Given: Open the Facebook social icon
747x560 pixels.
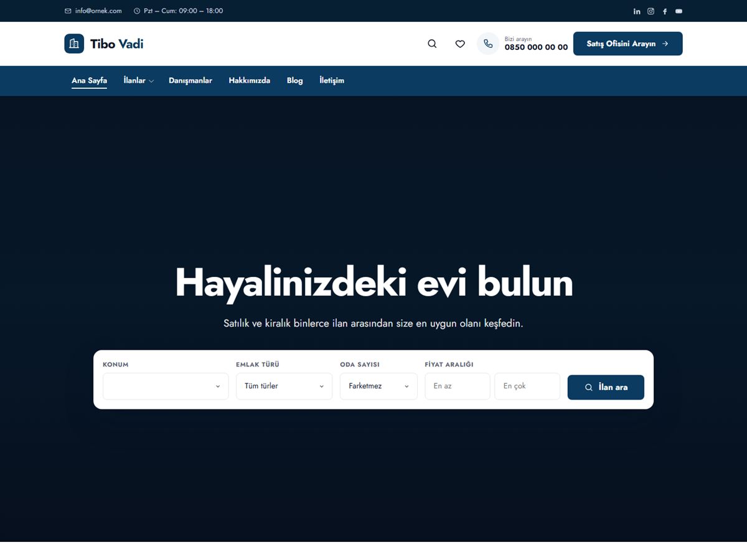Looking at the screenshot, I should 665,11.
